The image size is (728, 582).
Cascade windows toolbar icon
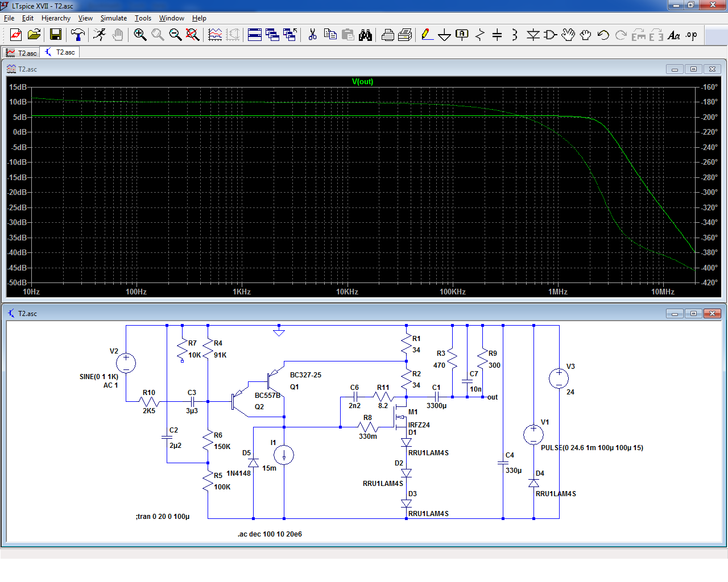click(272, 35)
